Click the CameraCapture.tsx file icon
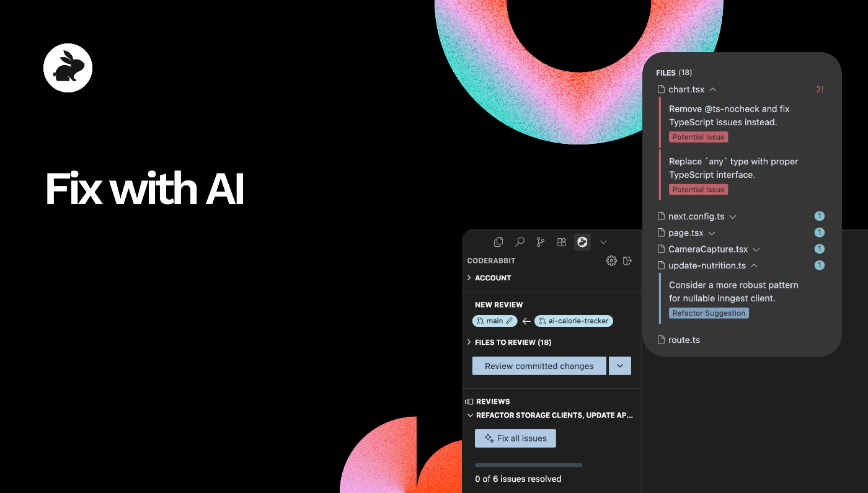This screenshot has width=868, height=493. point(662,249)
